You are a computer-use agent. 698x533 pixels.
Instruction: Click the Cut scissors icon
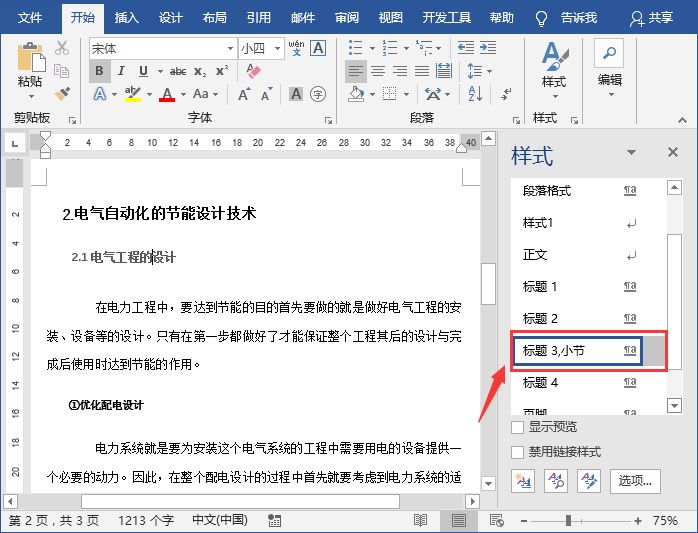pos(62,48)
